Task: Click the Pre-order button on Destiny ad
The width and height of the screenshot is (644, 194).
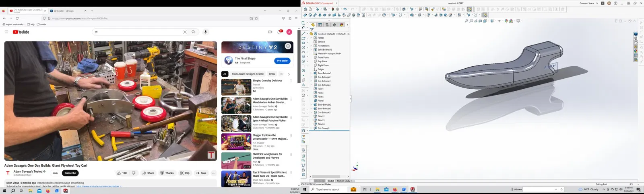Action: pyautogui.click(x=282, y=61)
